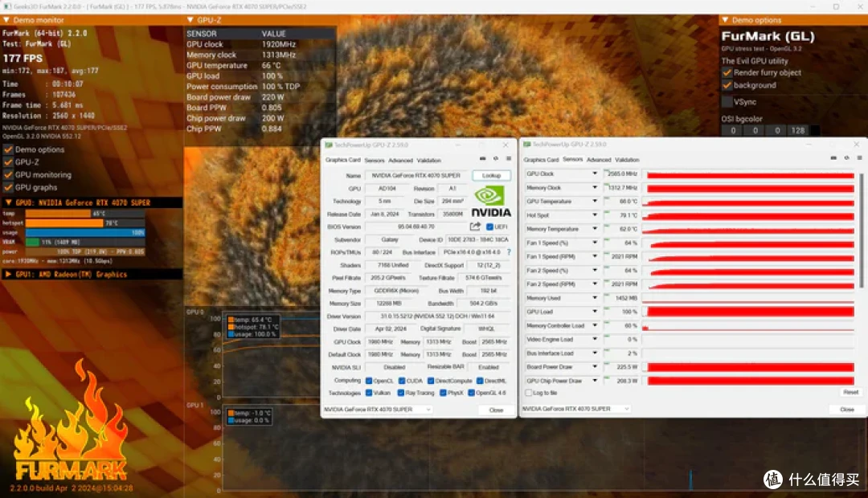Uncheck Render furry object
This screenshot has height=498, width=868.
(727, 72)
